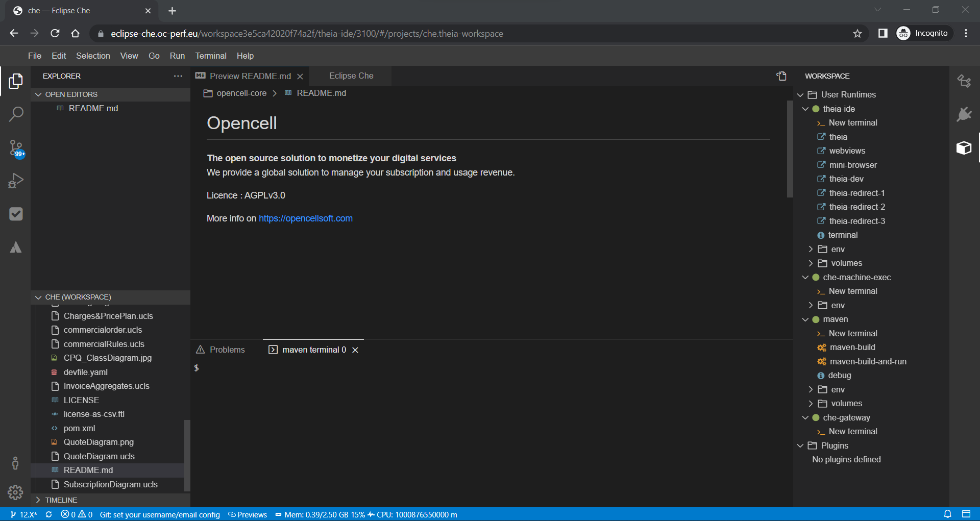Image resolution: width=980 pixels, height=521 pixels.
Task: Click the notifications bell in the status bar
Action: [948, 514]
